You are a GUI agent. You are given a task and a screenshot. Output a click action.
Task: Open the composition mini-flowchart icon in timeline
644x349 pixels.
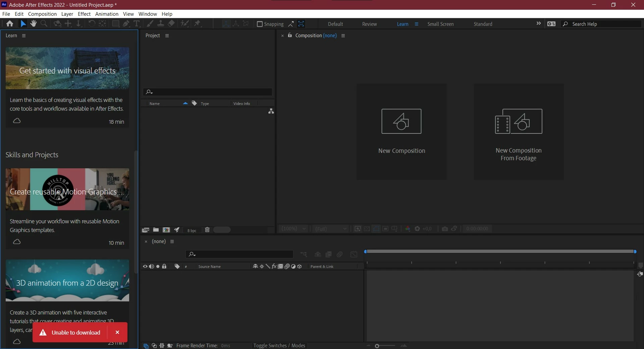point(304,254)
